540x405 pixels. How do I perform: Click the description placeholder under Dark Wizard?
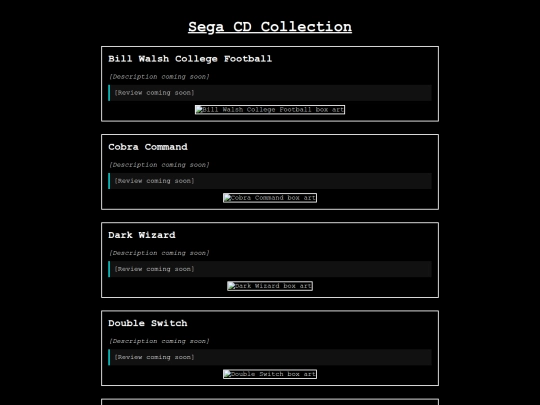[x=159, y=253]
